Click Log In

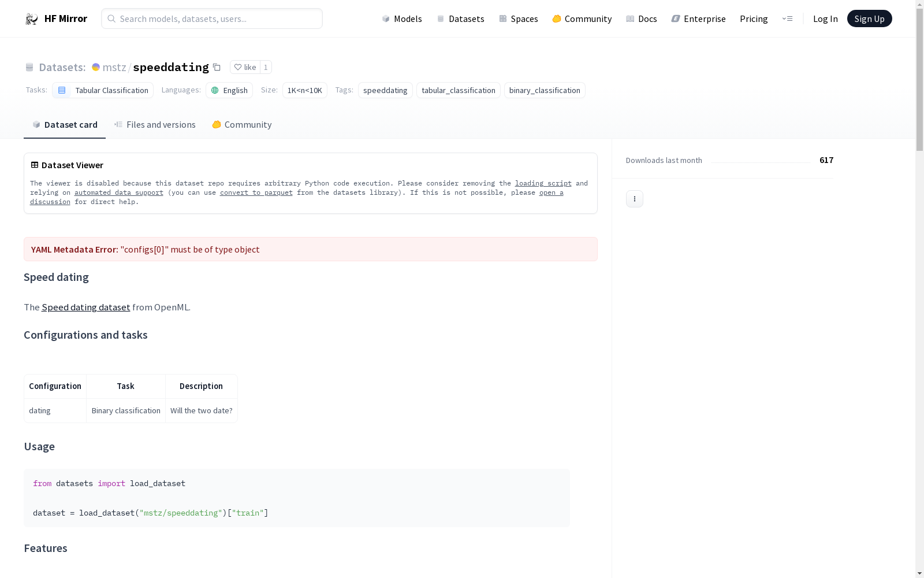coord(825,18)
